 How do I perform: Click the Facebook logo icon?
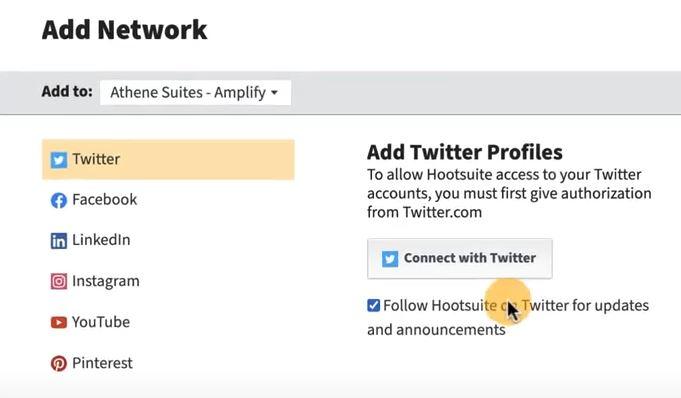[x=59, y=200]
